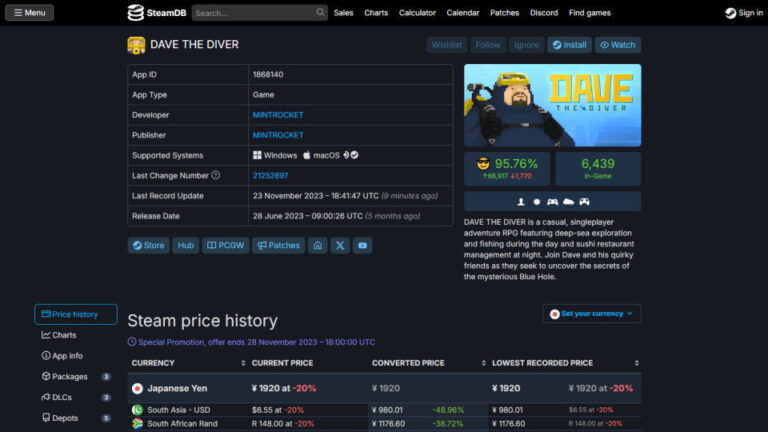Screen dimensions: 768x432
Task: Click the search magnifier icon
Action: click(x=320, y=12)
